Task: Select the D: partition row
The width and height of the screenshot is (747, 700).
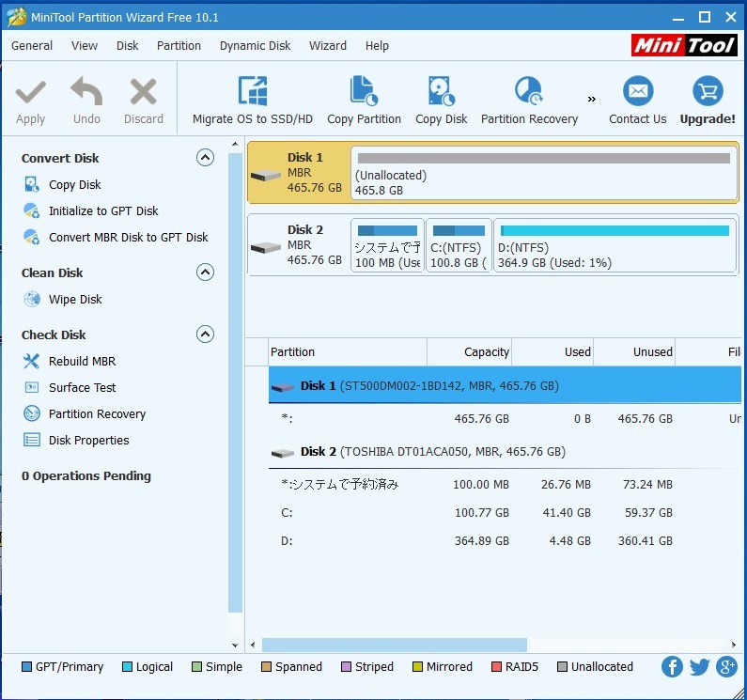Action: pos(505,540)
